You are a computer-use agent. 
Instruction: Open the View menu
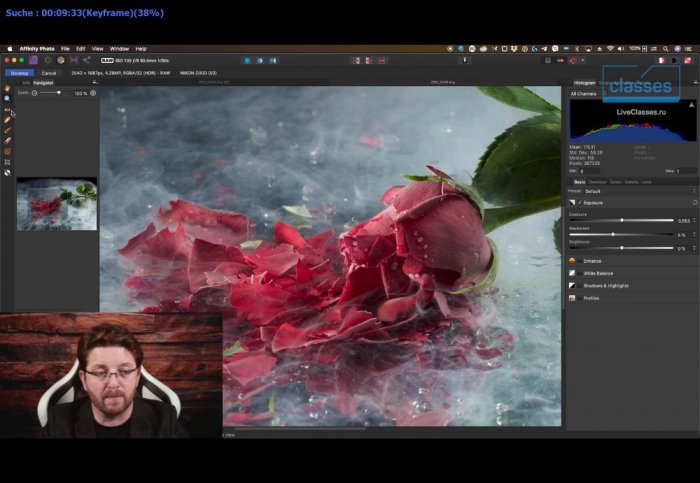click(97, 48)
